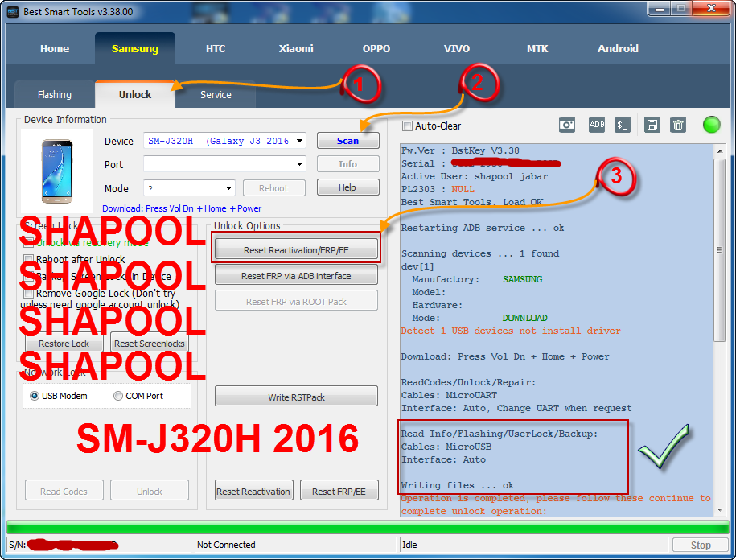Click the 'Not Connected' status text
The image size is (736, 560).
click(x=226, y=545)
